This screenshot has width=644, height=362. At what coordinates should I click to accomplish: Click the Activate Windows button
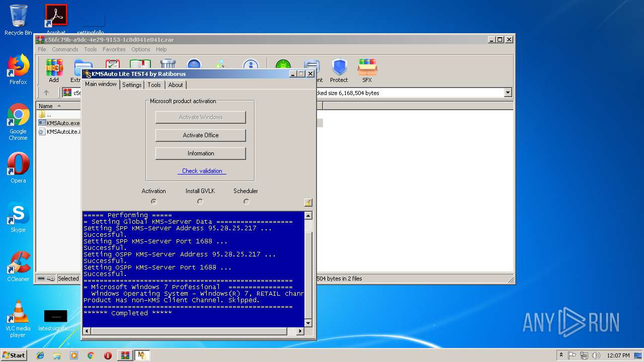coord(201,117)
